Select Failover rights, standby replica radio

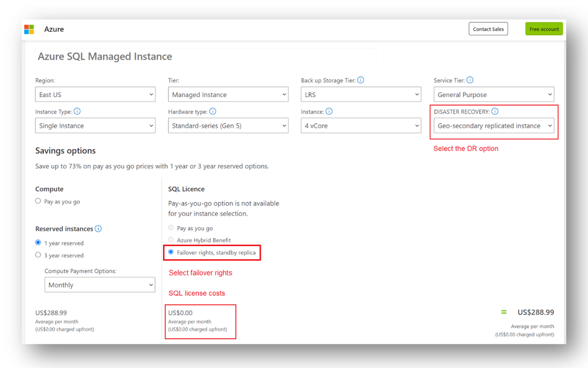point(171,252)
